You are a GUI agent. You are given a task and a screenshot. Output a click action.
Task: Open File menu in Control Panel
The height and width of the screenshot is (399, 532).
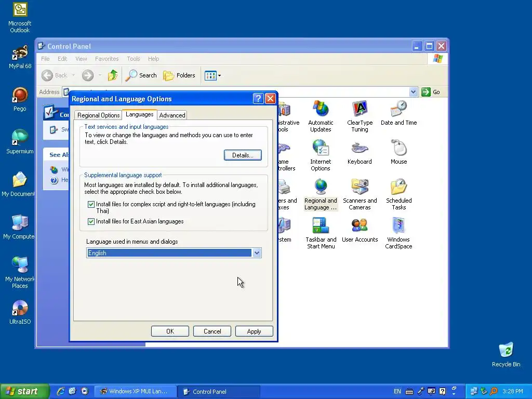pos(45,59)
